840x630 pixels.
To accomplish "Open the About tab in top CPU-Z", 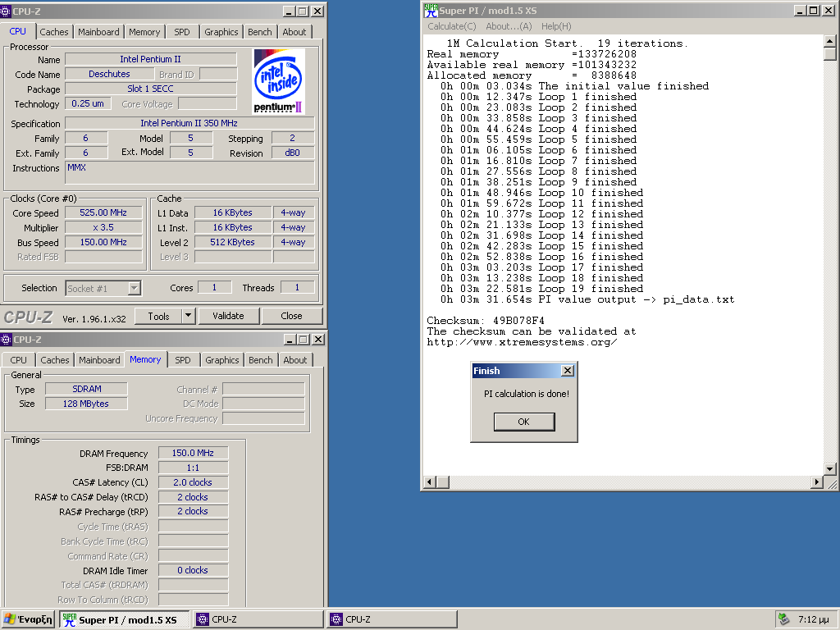I will pyautogui.click(x=294, y=32).
